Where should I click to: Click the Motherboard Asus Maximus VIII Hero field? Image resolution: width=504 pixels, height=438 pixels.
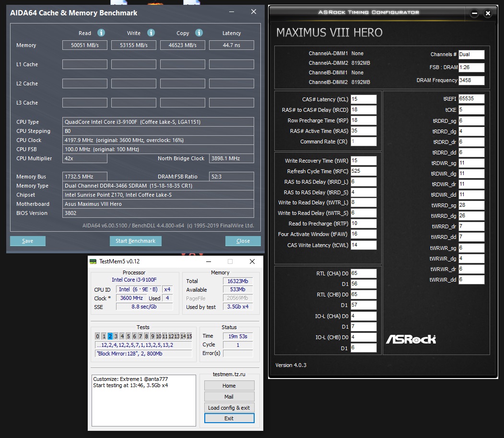click(x=158, y=204)
